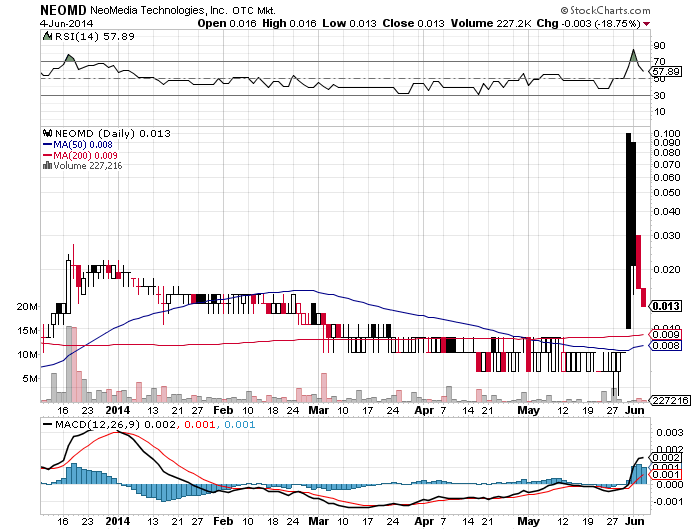Click the red candle after the spike
700x530 pixels.
(638, 262)
